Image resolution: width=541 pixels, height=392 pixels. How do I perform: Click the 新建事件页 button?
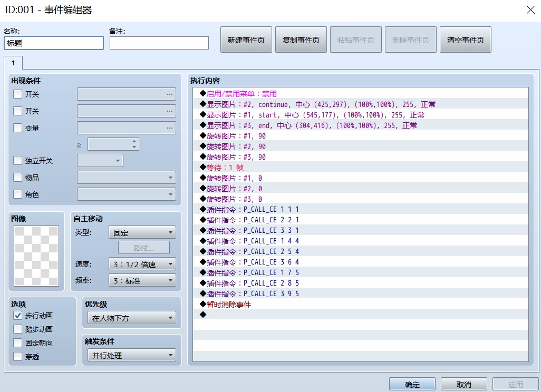(x=246, y=40)
